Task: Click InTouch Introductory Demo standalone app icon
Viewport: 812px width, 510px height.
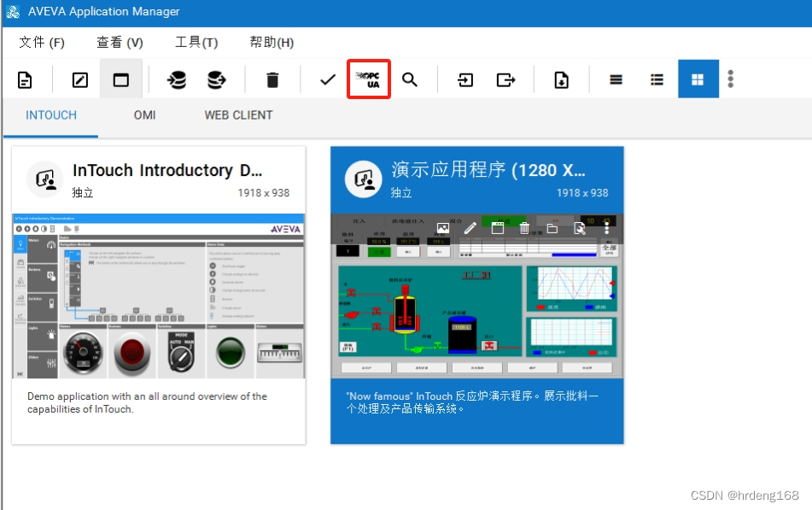Action: (45, 179)
